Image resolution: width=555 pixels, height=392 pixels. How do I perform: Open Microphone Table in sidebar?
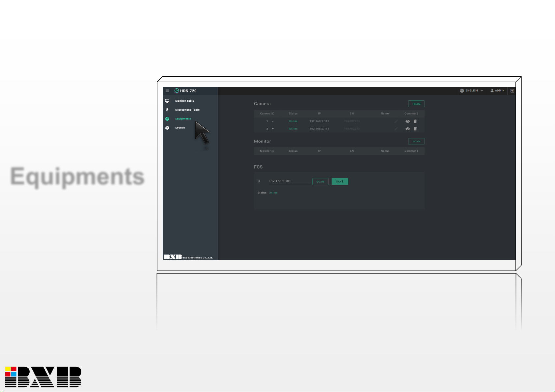[187, 110]
